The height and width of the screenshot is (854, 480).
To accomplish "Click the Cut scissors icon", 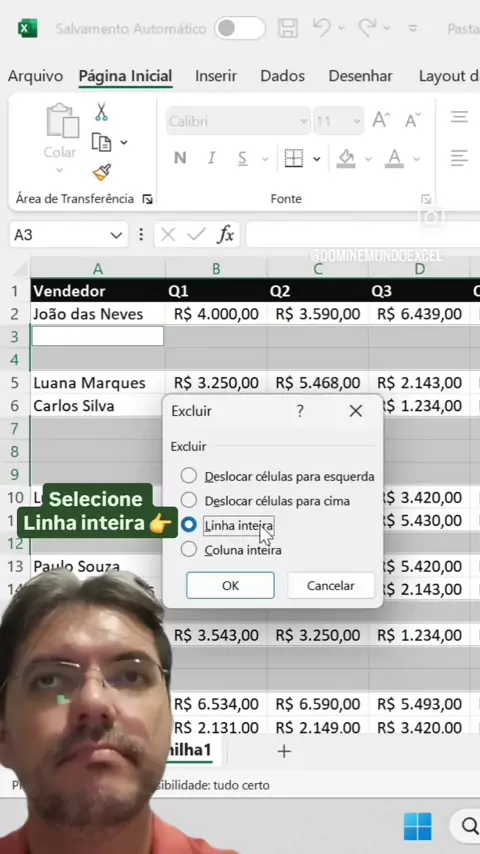I will click(x=101, y=112).
